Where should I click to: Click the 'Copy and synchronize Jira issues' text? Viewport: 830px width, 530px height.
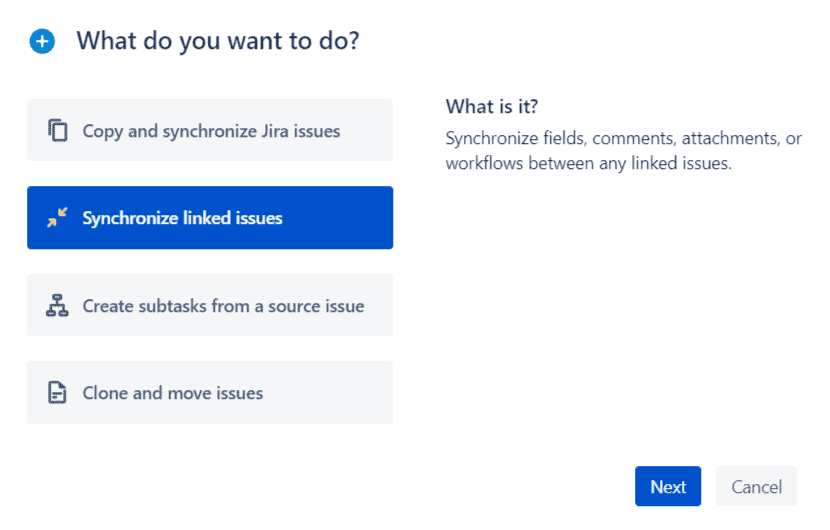point(211,131)
